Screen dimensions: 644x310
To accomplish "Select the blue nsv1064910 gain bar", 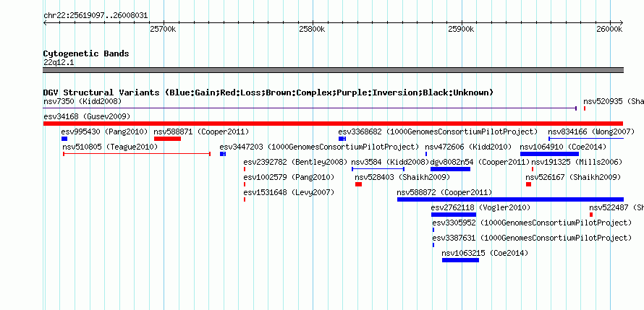I will [549, 154].
